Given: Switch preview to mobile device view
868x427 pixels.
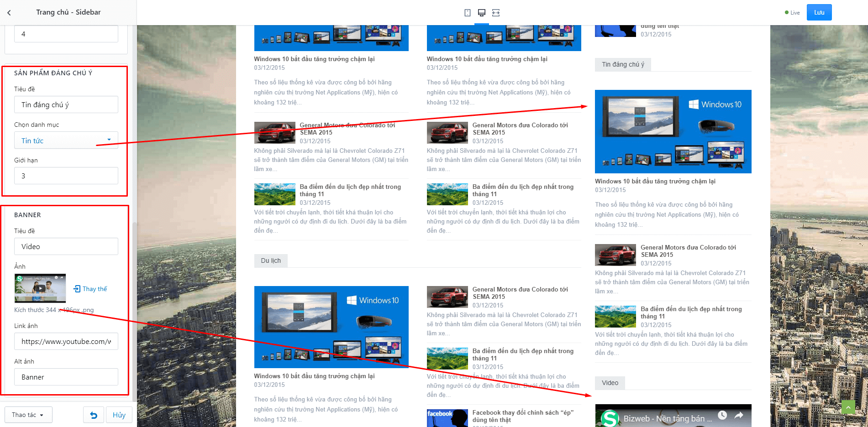Looking at the screenshot, I should [x=468, y=13].
